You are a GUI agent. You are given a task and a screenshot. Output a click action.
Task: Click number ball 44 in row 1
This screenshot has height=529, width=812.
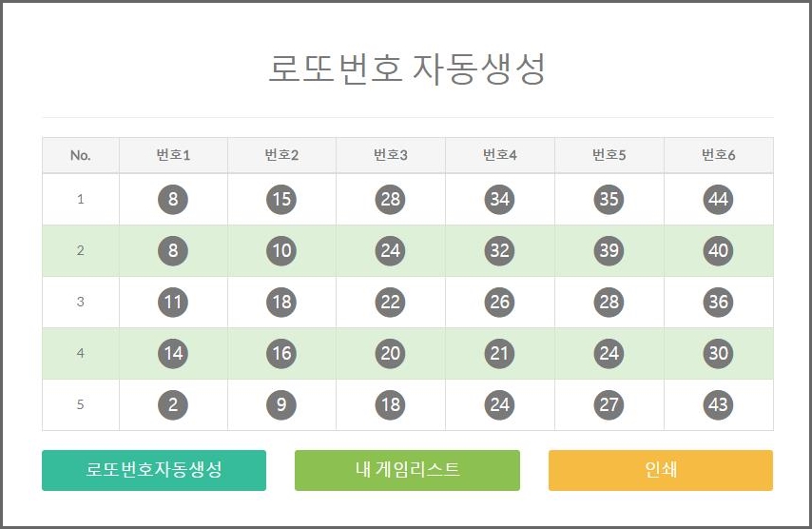[718, 199]
